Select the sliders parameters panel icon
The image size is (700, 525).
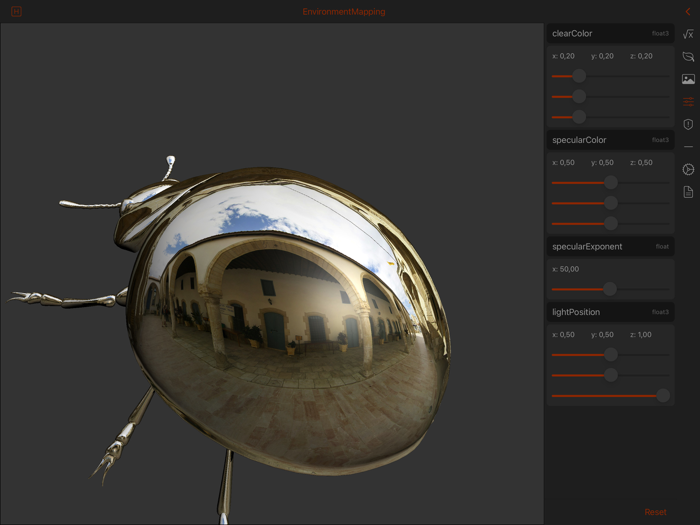click(688, 102)
